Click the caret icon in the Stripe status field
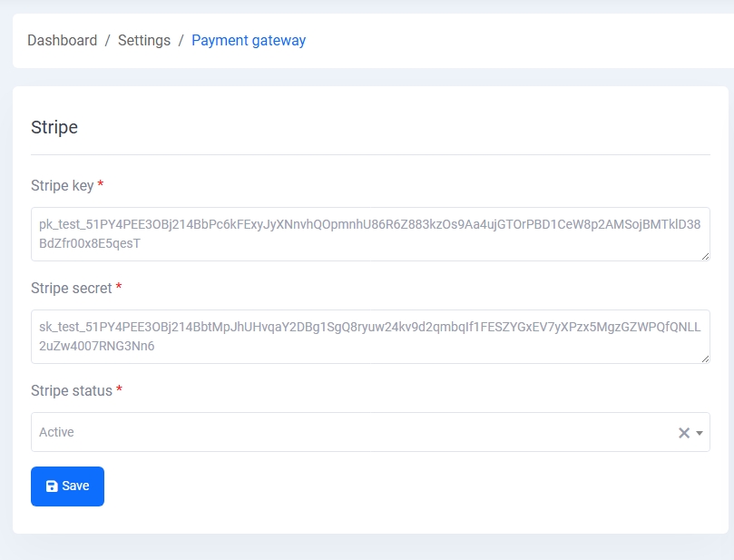The height and width of the screenshot is (560, 734). 700,433
